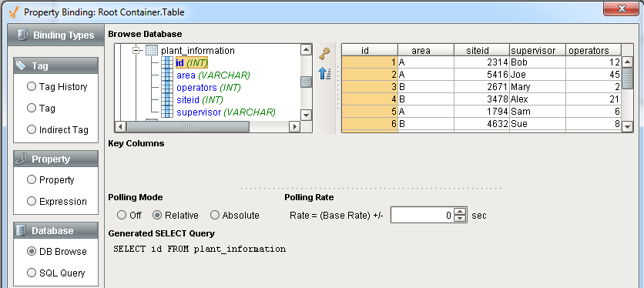Click the tree panel scroll down arrow
Screen dimensions: 644x288
pyautogui.click(x=307, y=115)
